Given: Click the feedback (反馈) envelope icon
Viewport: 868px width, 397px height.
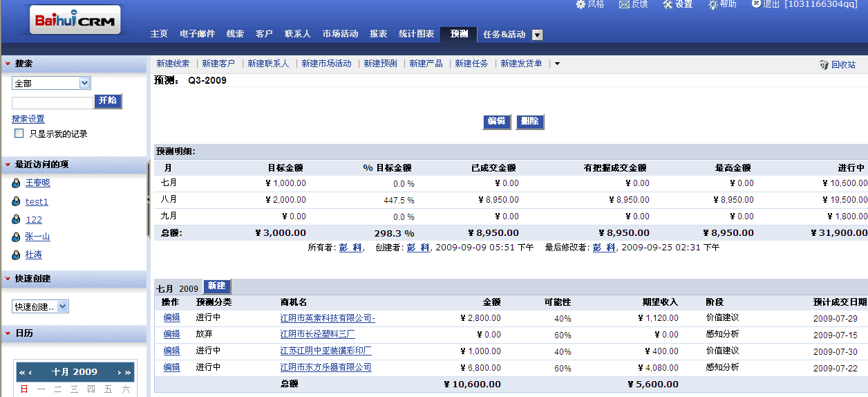Looking at the screenshot, I should tap(624, 4).
